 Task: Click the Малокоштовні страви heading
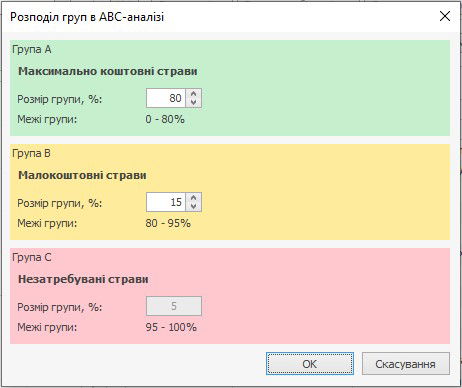coord(82,175)
